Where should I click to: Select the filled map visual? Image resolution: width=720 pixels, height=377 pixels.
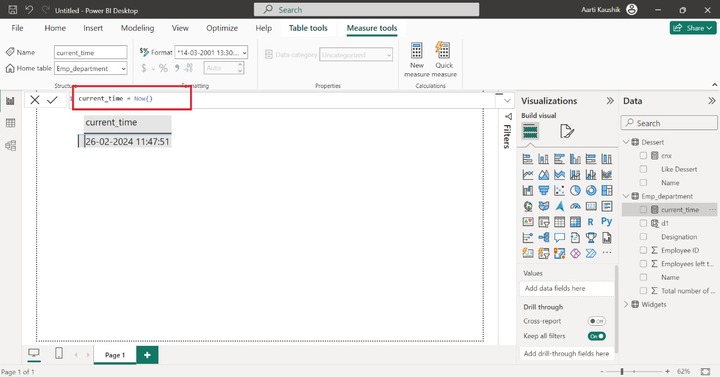tap(544, 206)
